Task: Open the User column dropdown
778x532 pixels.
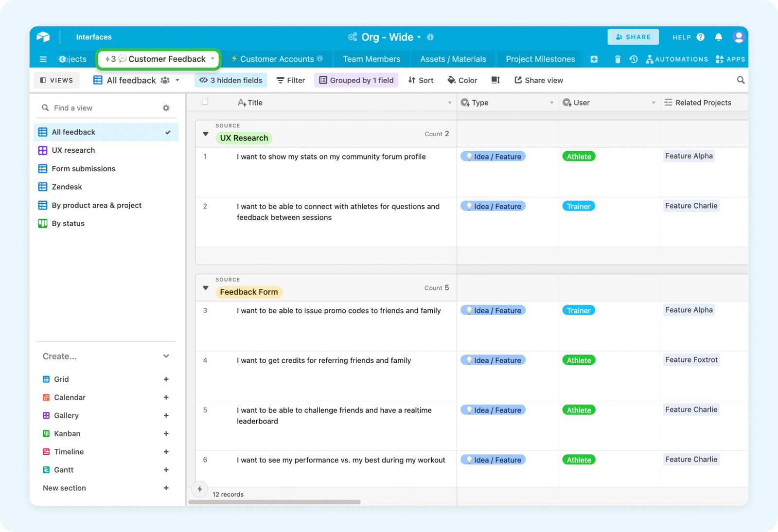Action: coord(654,103)
